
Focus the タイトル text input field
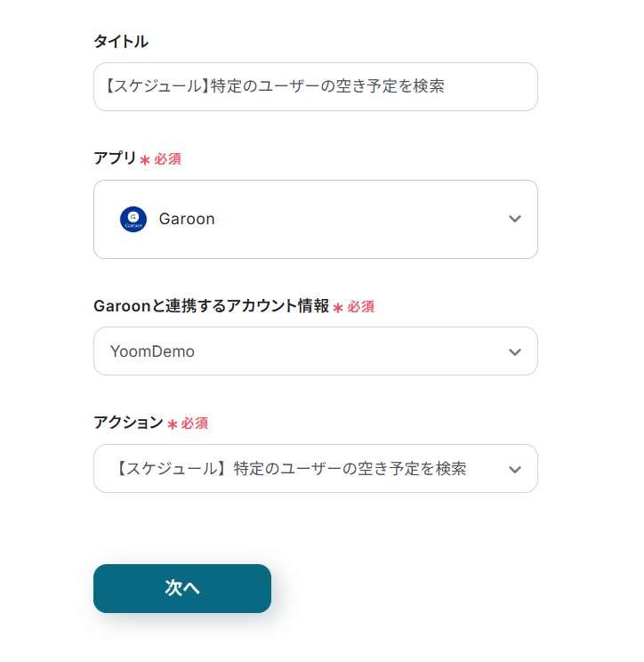(x=315, y=86)
